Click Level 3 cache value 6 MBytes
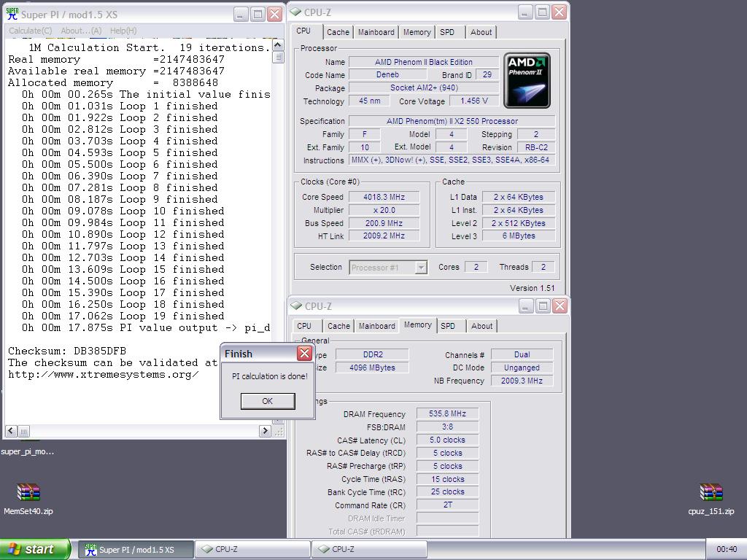This screenshot has width=747, height=560. 519,236
